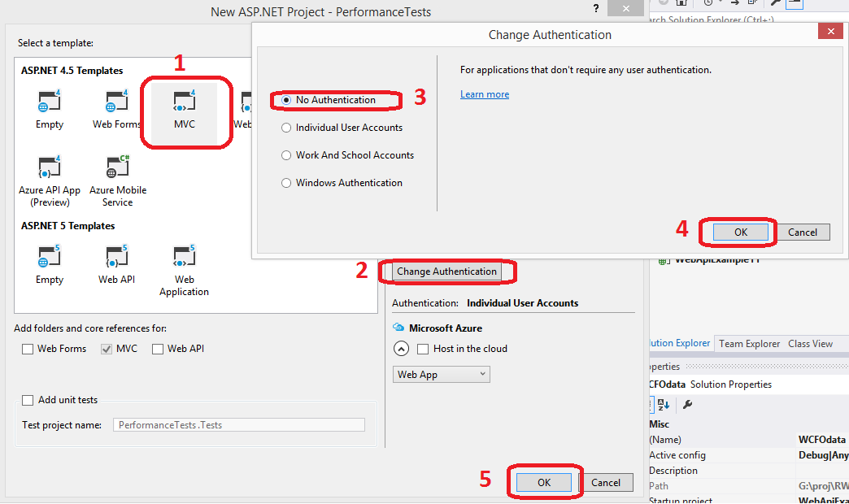Tick the Host in the cloud checkbox
This screenshot has width=849, height=504.
[x=423, y=350]
